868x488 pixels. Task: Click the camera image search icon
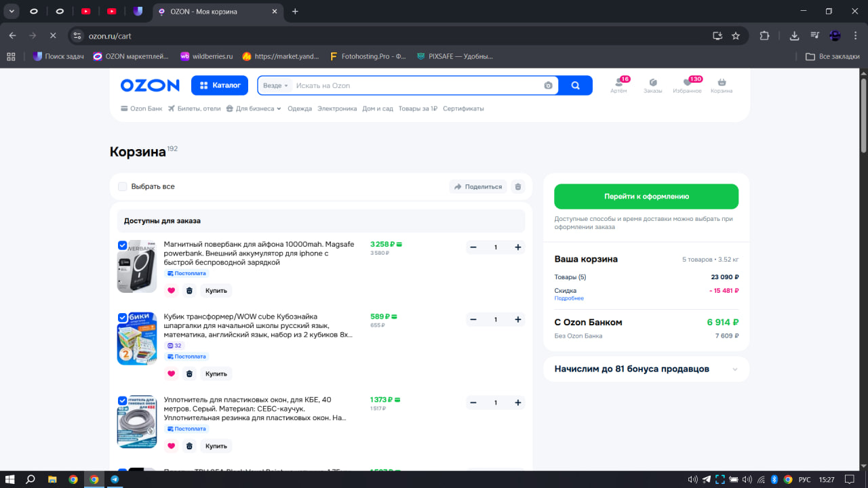[548, 85]
